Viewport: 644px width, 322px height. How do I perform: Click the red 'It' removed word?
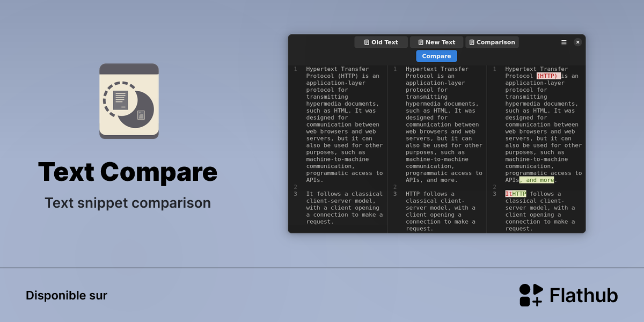pos(508,194)
